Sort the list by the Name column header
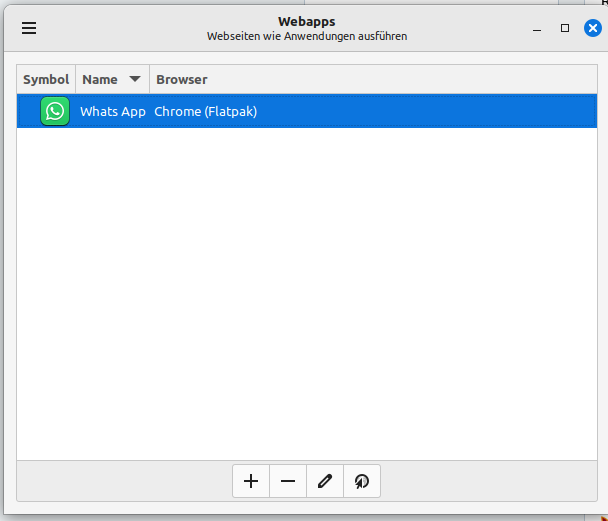608x521 pixels. point(100,79)
